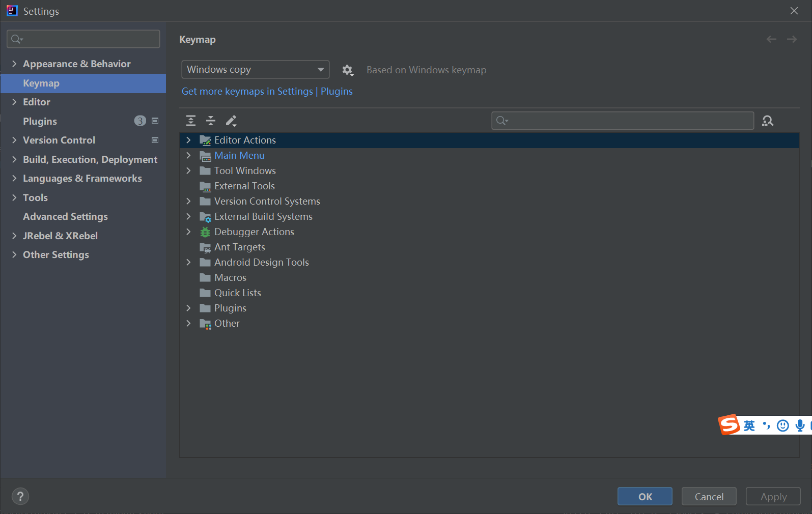Viewport: 812px width, 514px height.
Task: Click the Version Control Systems folder icon
Action: (205, 201)
